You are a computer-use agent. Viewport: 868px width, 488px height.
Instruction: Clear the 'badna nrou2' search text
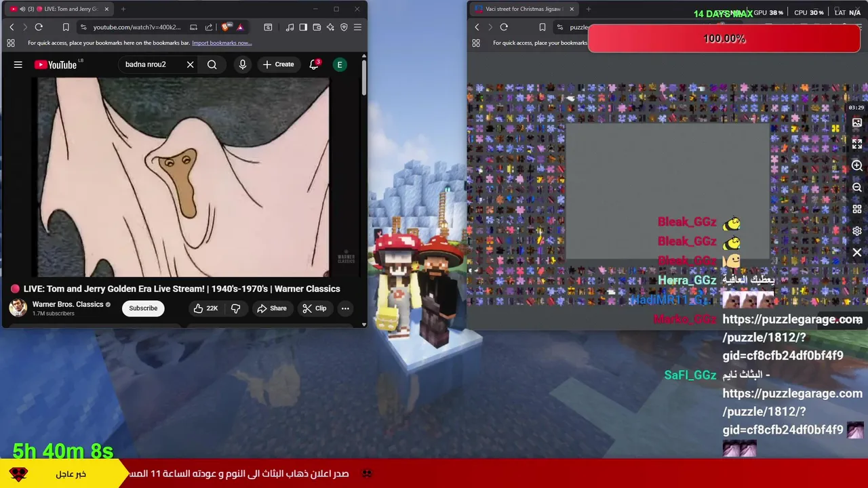click(x=190, y=64)
